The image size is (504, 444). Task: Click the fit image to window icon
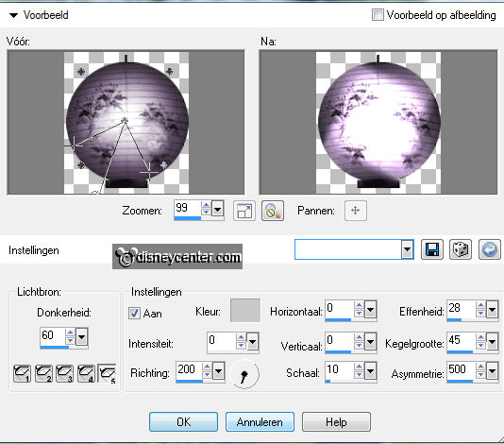click(x=244, y=211)
